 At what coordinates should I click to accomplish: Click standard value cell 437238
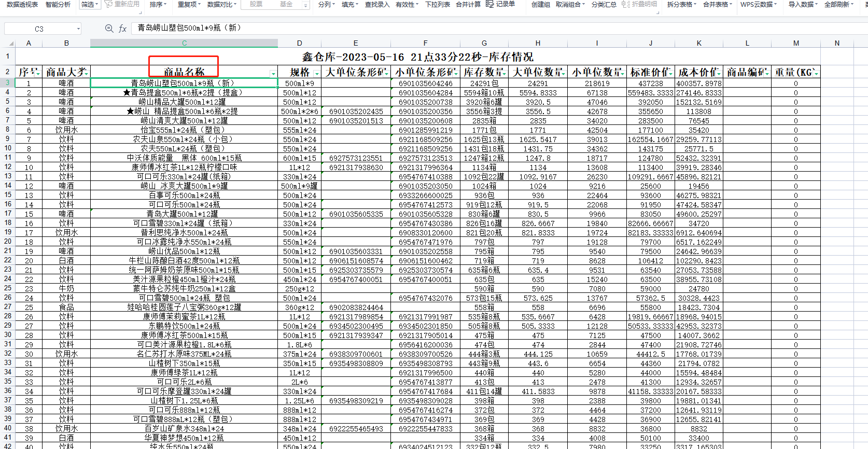(650, 83)
